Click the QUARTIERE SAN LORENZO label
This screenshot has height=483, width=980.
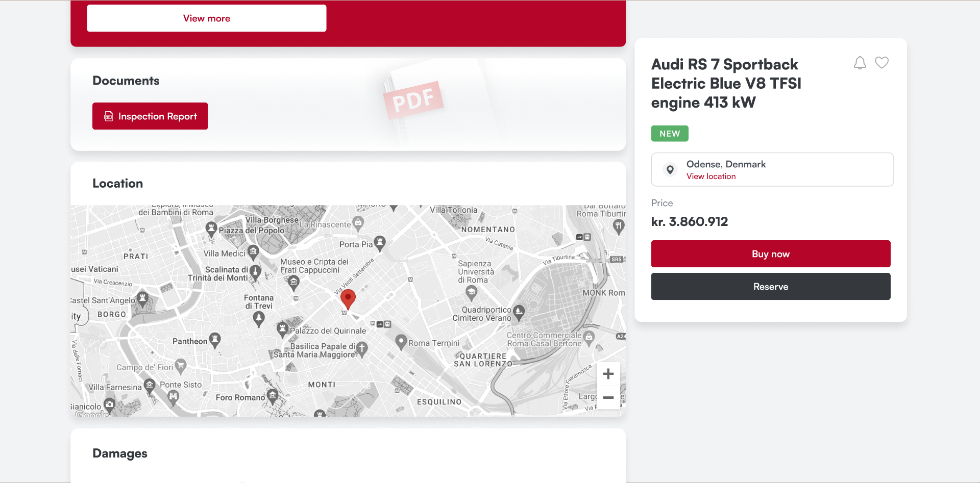(x=482, y=360)
